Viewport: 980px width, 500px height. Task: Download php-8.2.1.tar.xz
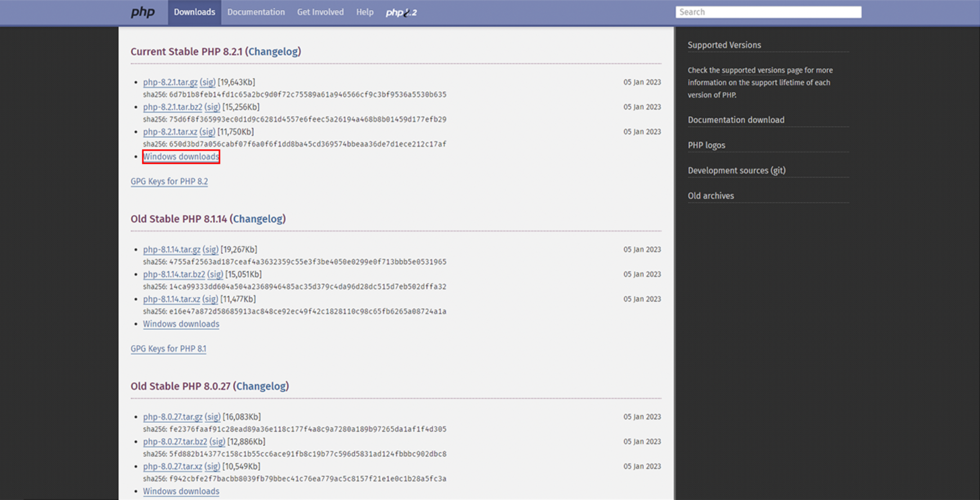[170, 132]
